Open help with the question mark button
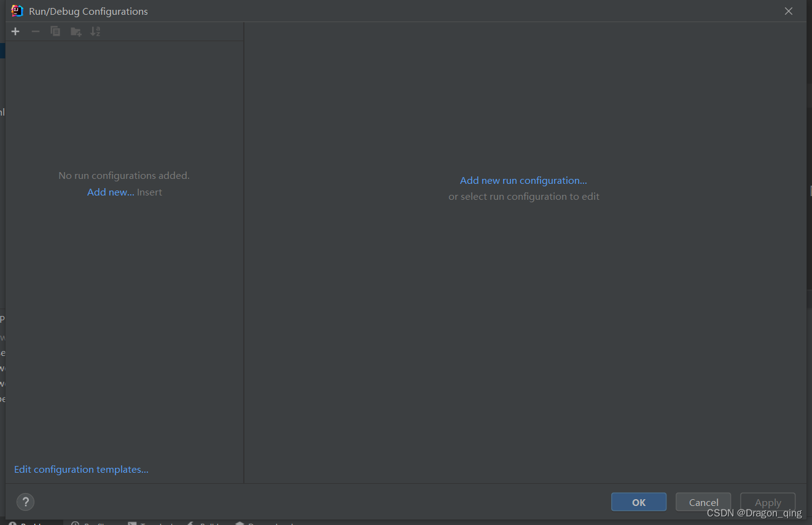Image resolution: width=812 pixels, height=525 pixels. click(25, 502)
